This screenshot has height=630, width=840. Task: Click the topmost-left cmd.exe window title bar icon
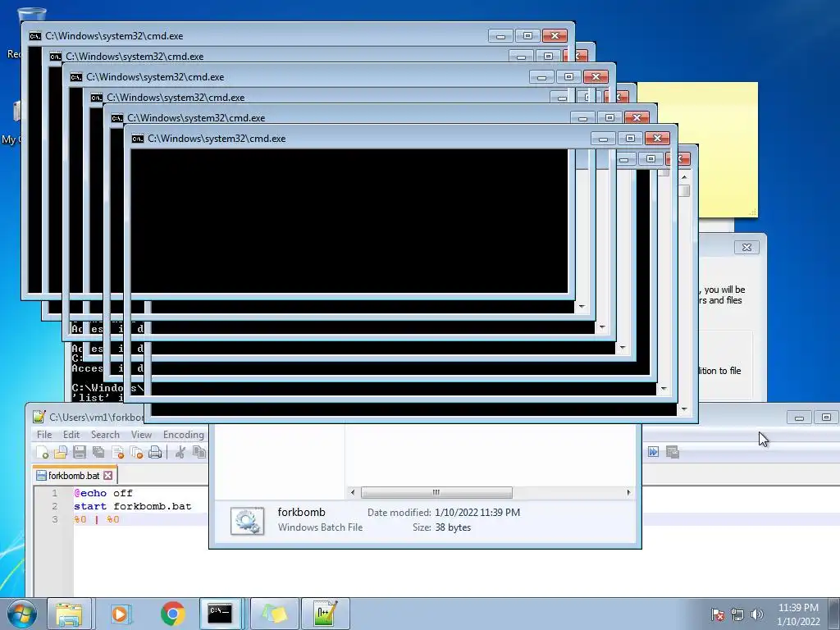[34, 36]
